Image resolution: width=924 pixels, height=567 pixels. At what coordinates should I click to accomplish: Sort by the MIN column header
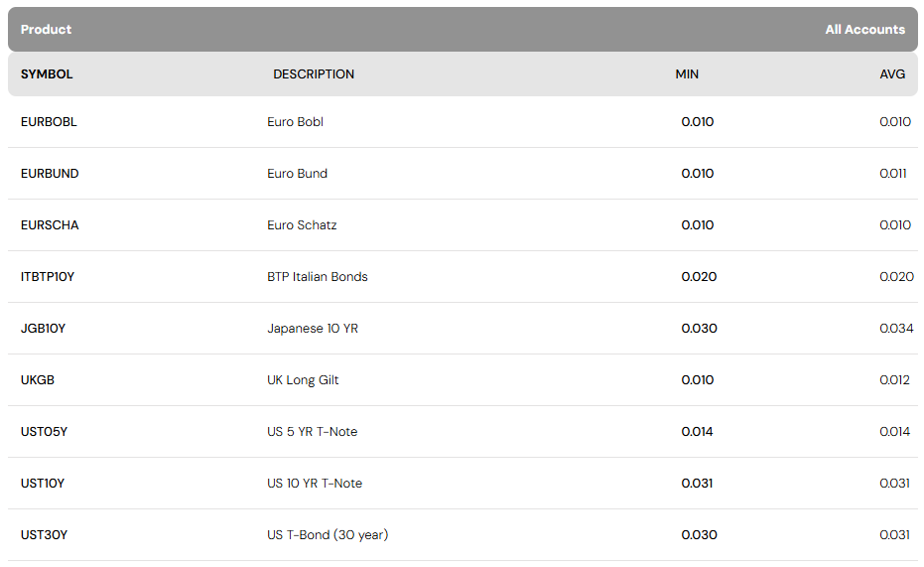click(x=687, y=74)
